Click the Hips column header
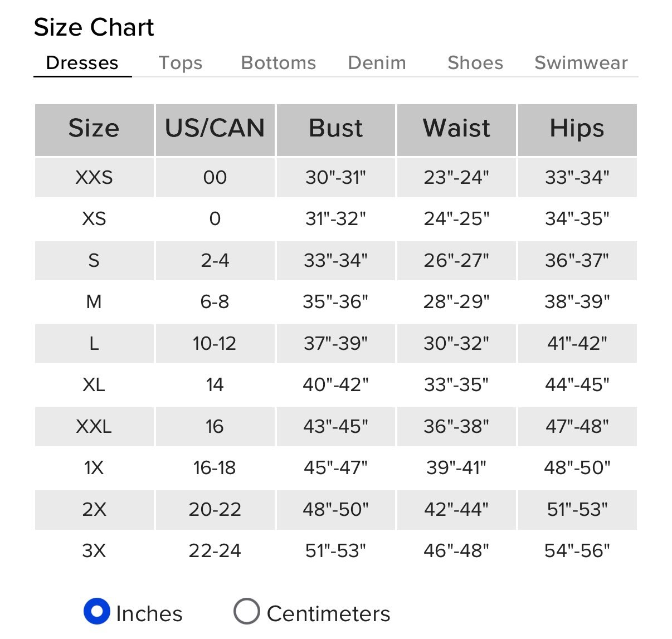Screen dimensions: 672x639 coord(577,130)
